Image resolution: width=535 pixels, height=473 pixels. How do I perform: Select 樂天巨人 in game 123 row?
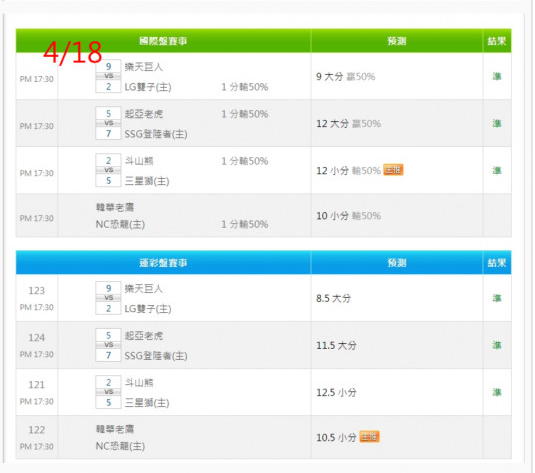144,289
